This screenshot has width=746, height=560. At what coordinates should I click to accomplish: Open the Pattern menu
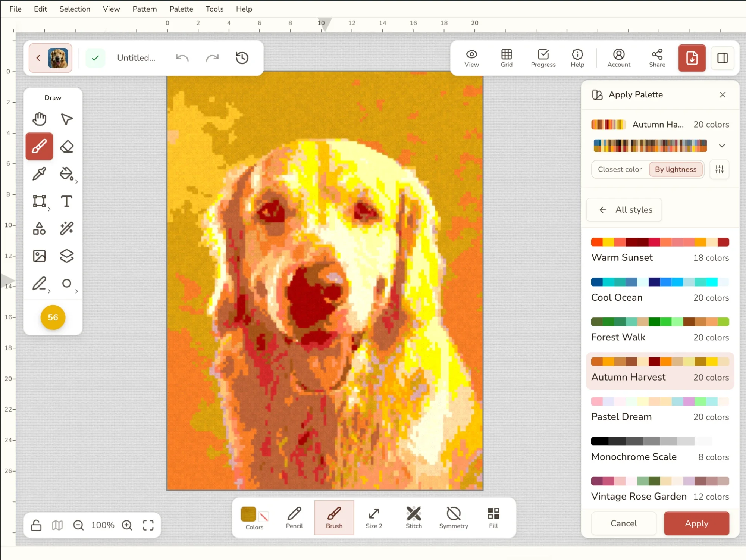144,9
